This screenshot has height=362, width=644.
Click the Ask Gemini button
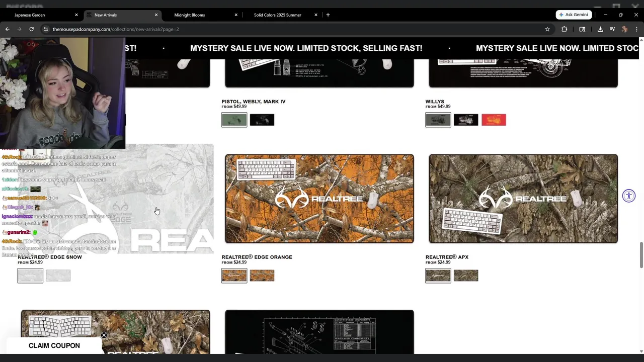click(574, 15)
